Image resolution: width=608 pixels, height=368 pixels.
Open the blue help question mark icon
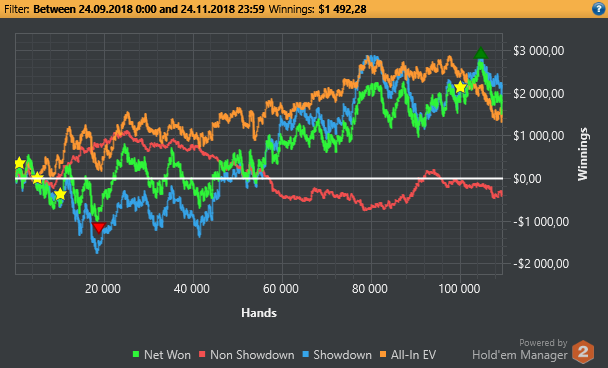click(599, 9)
